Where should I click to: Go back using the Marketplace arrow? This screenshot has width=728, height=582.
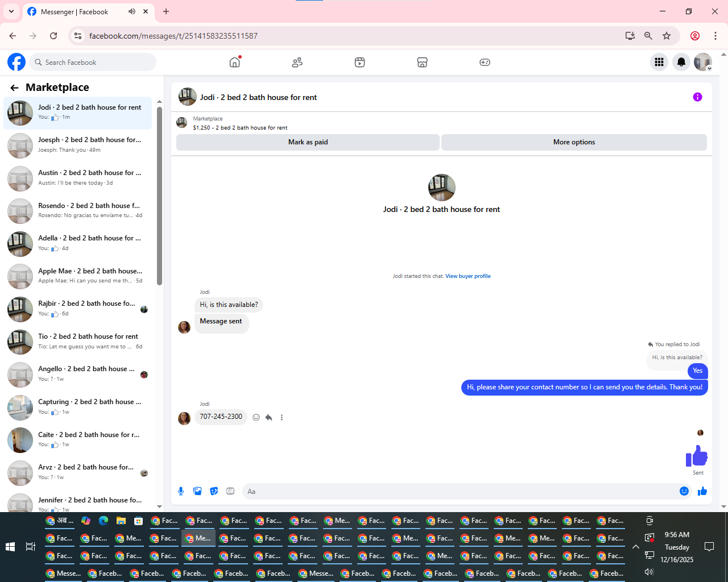(14, 88)
